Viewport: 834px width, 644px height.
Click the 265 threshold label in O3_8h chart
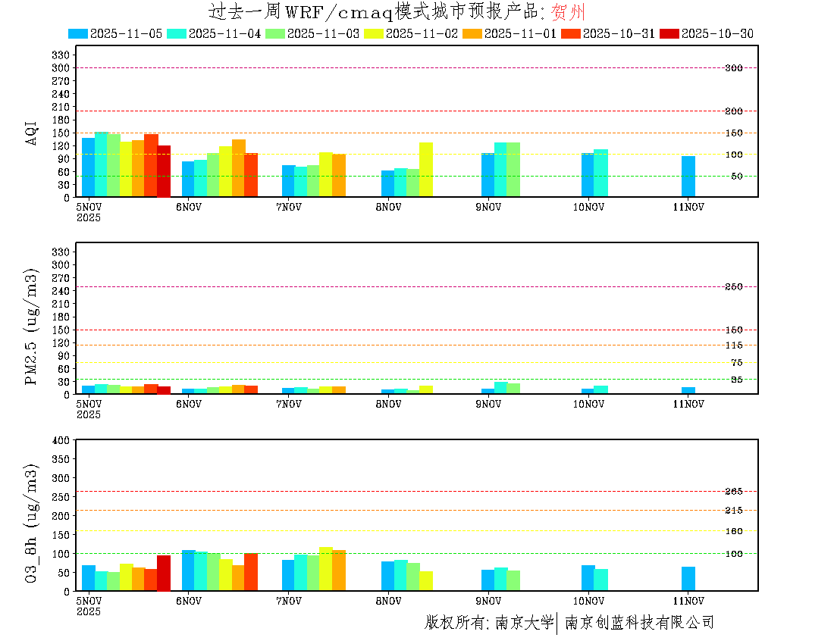tap(733, 492)
